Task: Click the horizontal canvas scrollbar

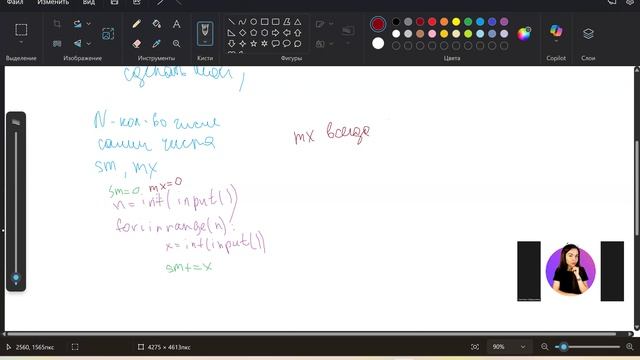Action: 311,334
